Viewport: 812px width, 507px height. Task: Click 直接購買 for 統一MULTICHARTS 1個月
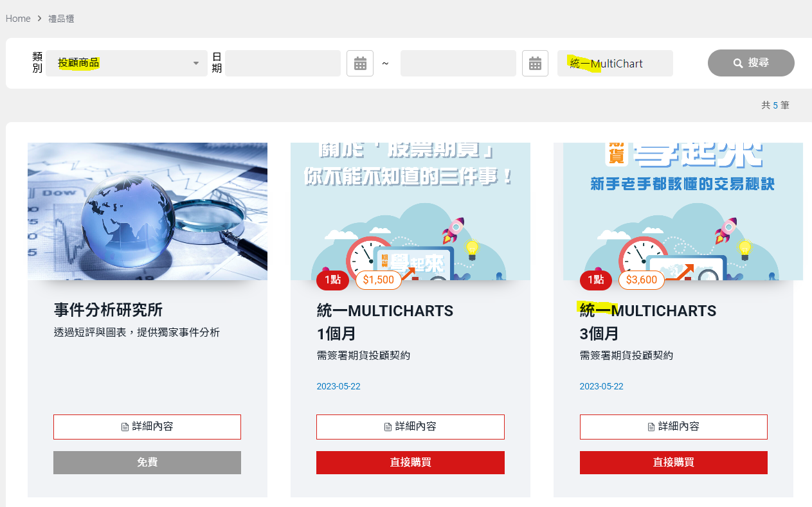click(x=410, y=463)
